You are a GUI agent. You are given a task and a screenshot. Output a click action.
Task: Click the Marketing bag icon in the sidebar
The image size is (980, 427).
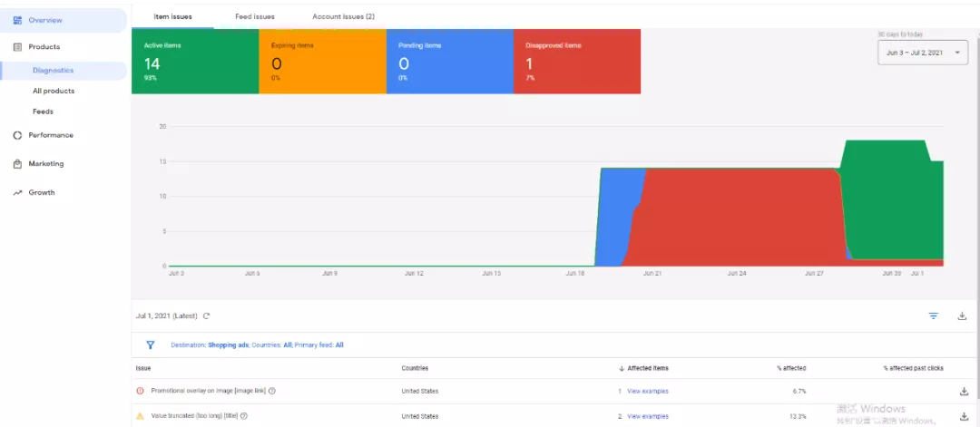[x=17, y=164]
